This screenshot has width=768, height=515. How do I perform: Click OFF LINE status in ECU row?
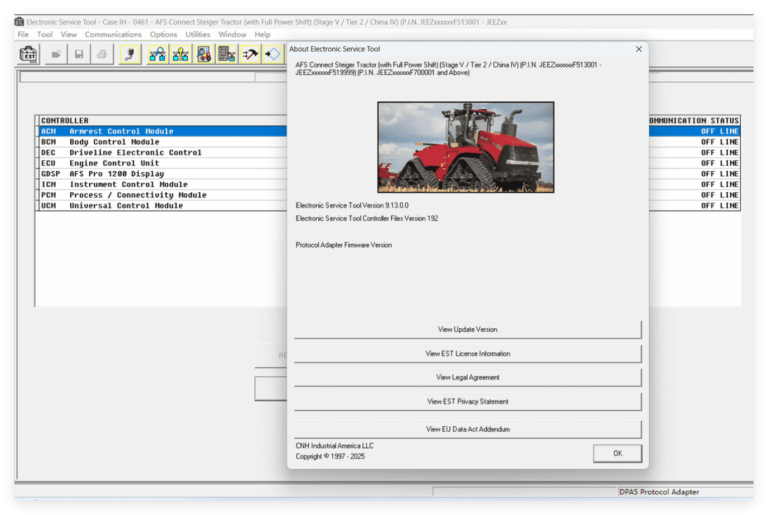(720, 163)
